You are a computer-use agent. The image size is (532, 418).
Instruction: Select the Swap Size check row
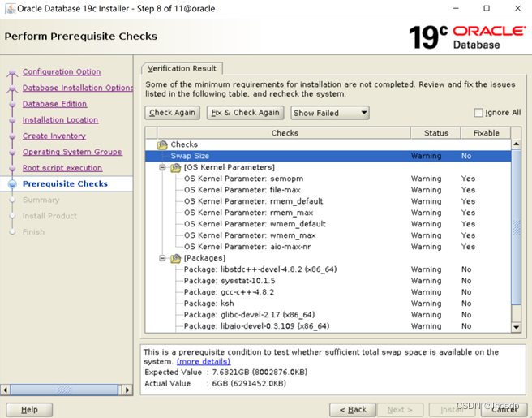[x=328, y=156]
